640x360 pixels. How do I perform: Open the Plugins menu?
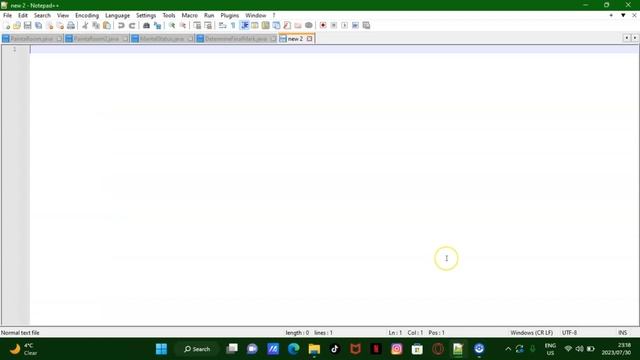click(x=229, y=15)
